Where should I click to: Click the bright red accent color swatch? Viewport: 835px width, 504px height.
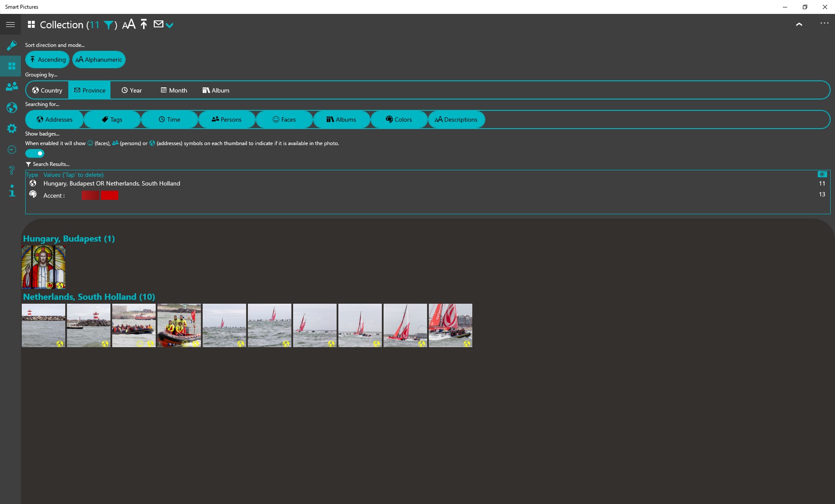[x=110, y=196]
